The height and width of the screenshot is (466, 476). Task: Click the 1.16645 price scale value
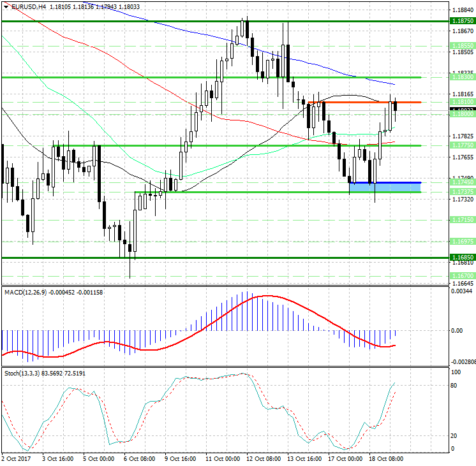tap(463, 284)
